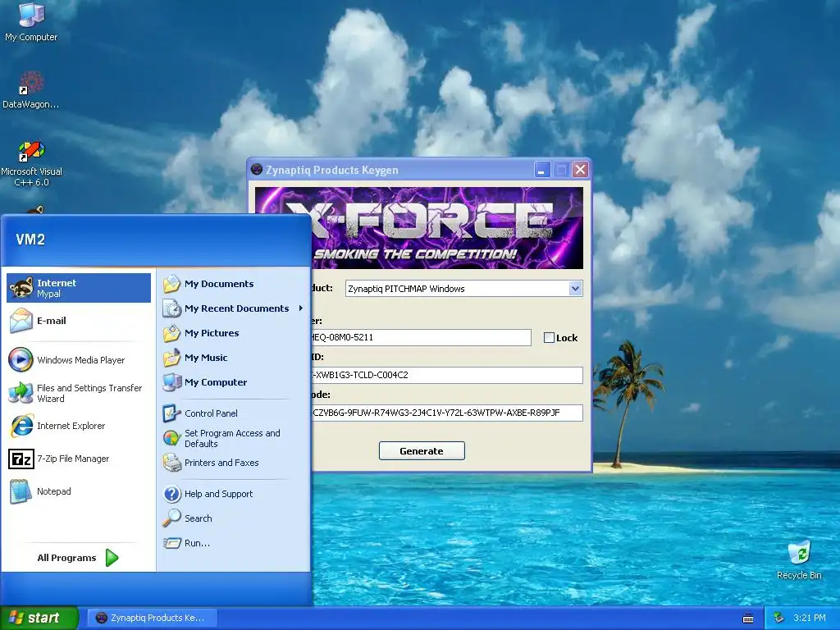Open Microsoft Visual C++ 6.0 desktop shortcut

[x=31, y=163]
